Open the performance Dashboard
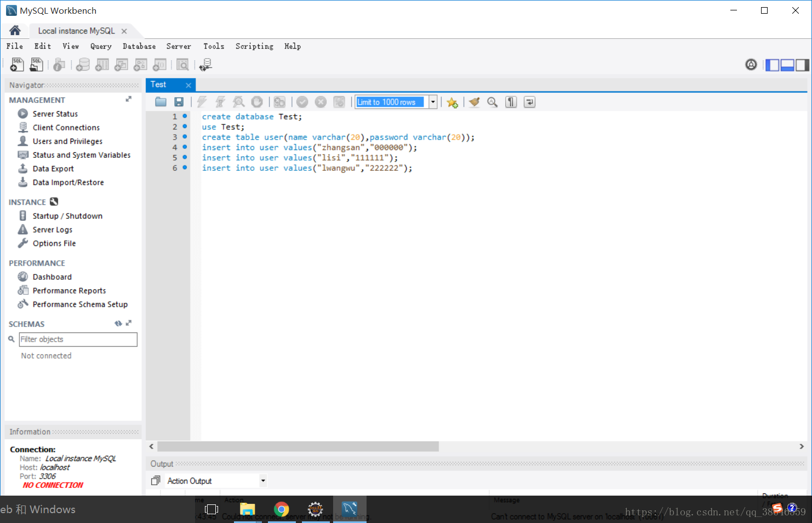 52,277
